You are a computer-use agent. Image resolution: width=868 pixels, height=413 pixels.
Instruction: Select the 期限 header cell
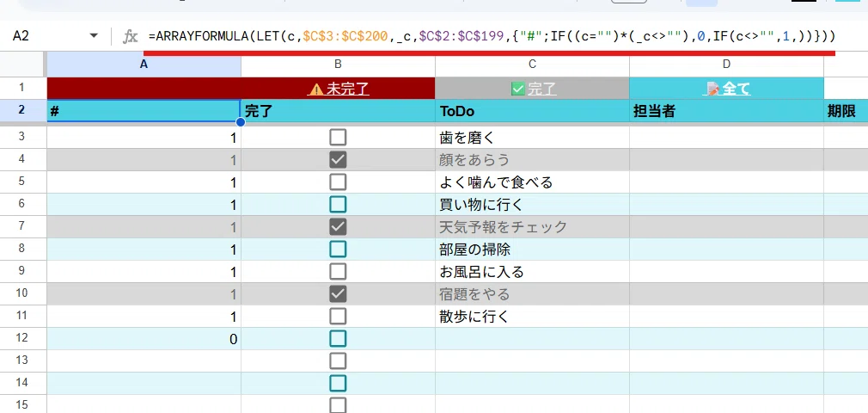[846, 111]
